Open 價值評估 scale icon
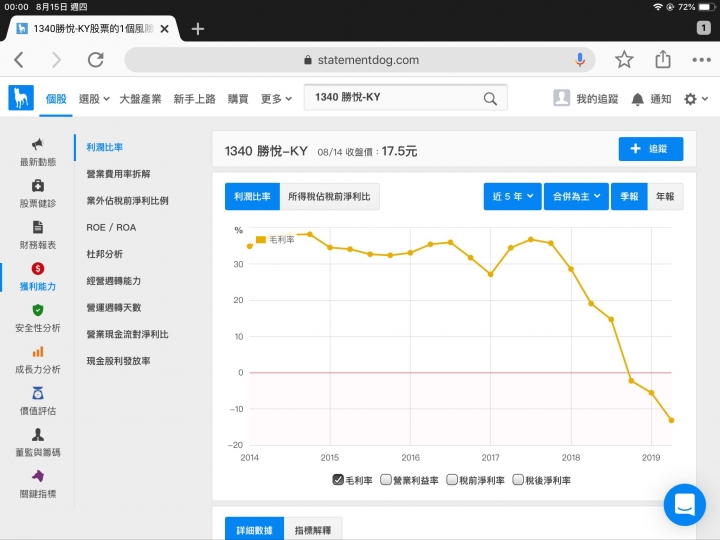 click(x=38, y=393)
